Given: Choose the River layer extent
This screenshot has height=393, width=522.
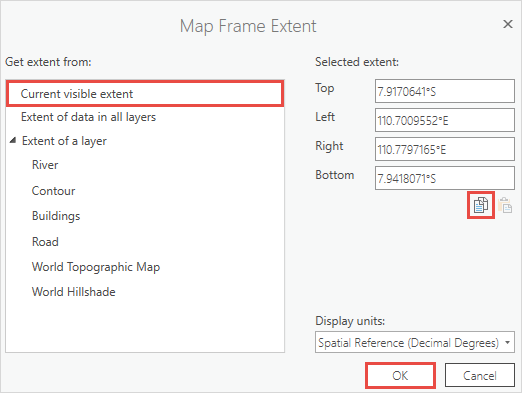Looking at the screenshot, I should 45,165.
